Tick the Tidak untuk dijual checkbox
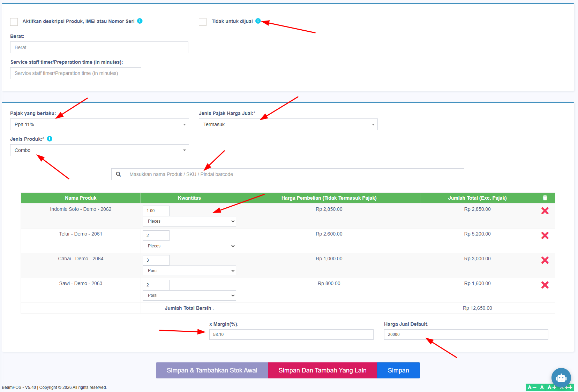 pyautogui.click(x=203, y=22)
